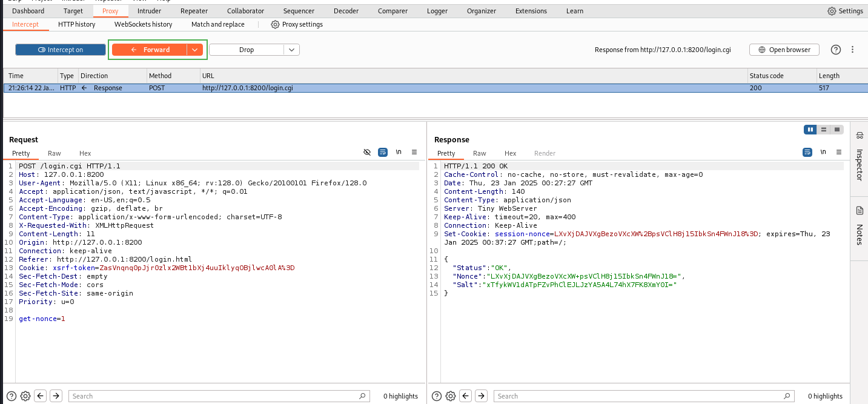Open Proxy settings gear link
Viewport: 868px width, 404px height.
tap(297, 24)
